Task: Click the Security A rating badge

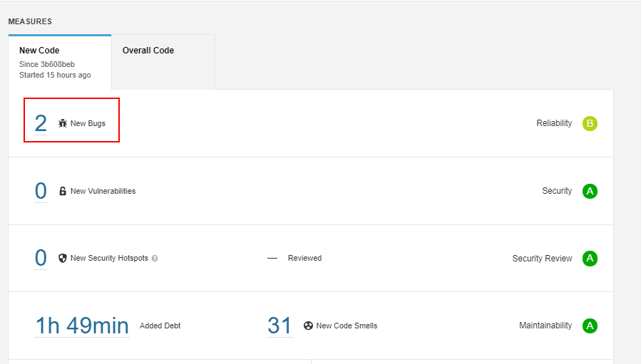Action: 590,191
